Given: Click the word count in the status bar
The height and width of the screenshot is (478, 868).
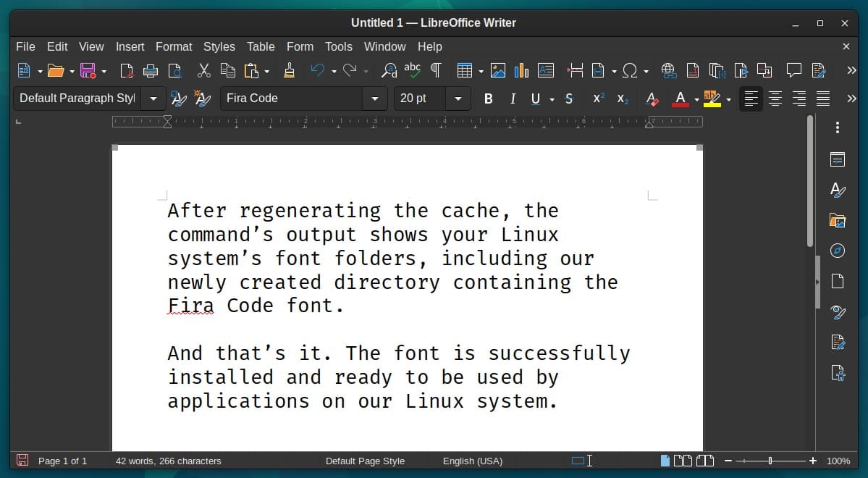Looking at the screenshot, I should coord(168,461).
